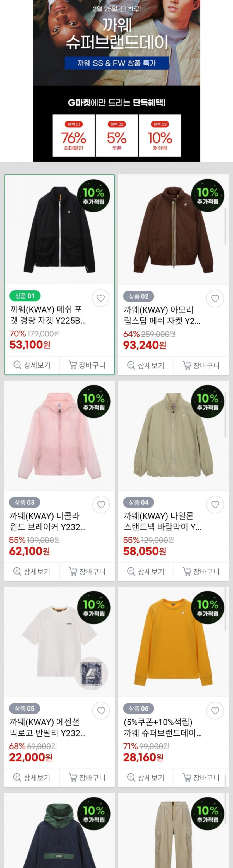The height and width of the screenshot is (868, 233).
Task: Click cart icon under product 05
Action: (x=73, y=778)
